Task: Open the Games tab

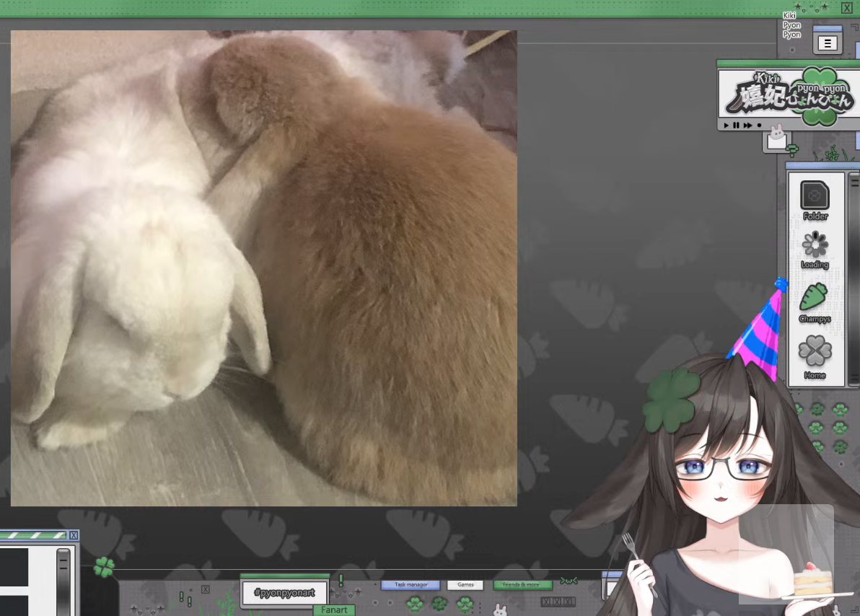Action: [x=465, y=585]
